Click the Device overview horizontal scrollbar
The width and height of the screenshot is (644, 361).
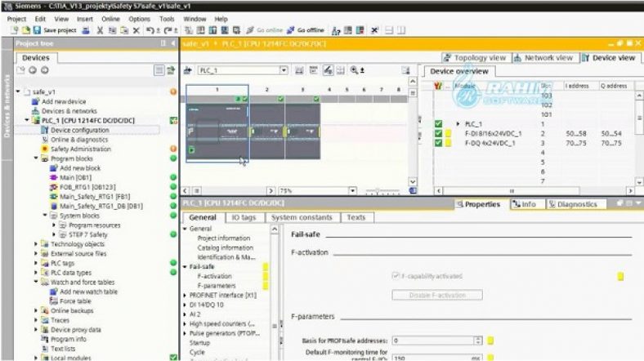[534, 191]
